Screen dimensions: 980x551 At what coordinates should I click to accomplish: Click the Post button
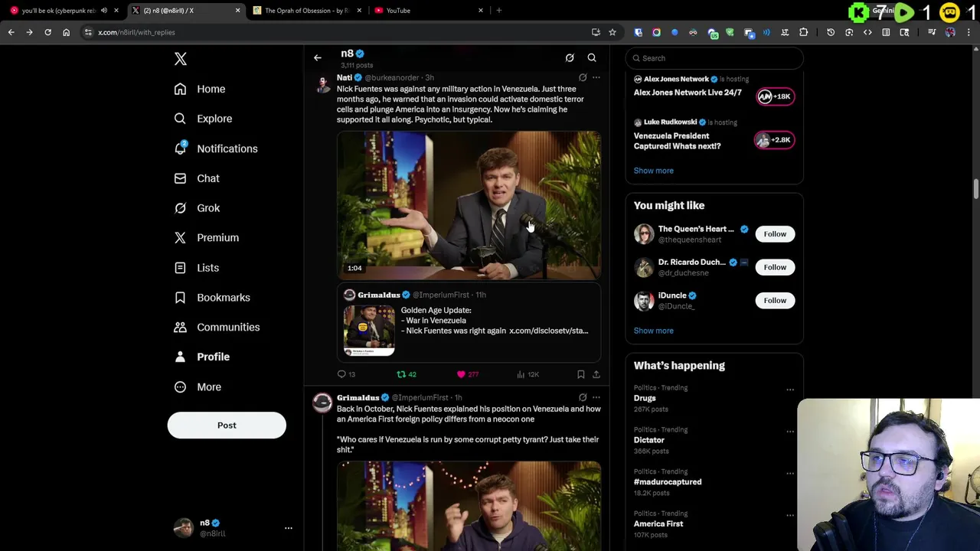point(227,425)
